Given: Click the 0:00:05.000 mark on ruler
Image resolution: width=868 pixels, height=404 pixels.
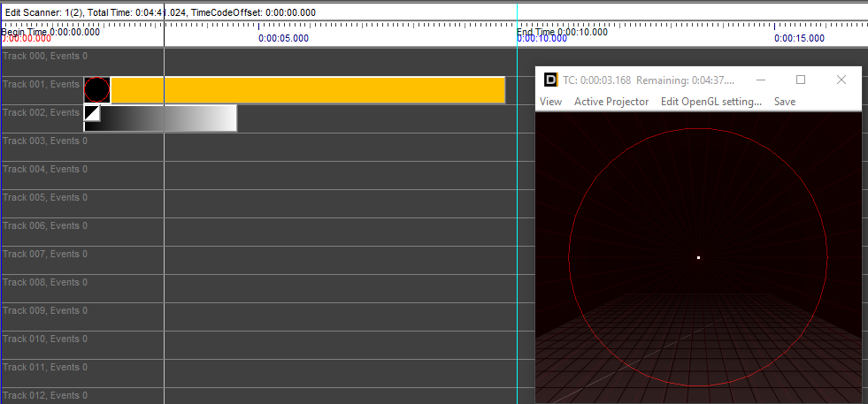Looking at the screenshot, I should coord(284,38).
